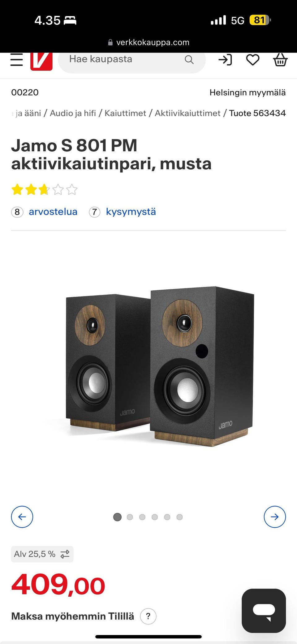Tap the search magnifier icon
Viewport: 297px width, 644px height.
[x=189, y=59]
